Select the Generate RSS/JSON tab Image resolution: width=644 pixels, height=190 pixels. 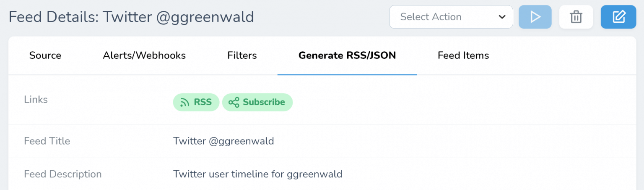347,55
